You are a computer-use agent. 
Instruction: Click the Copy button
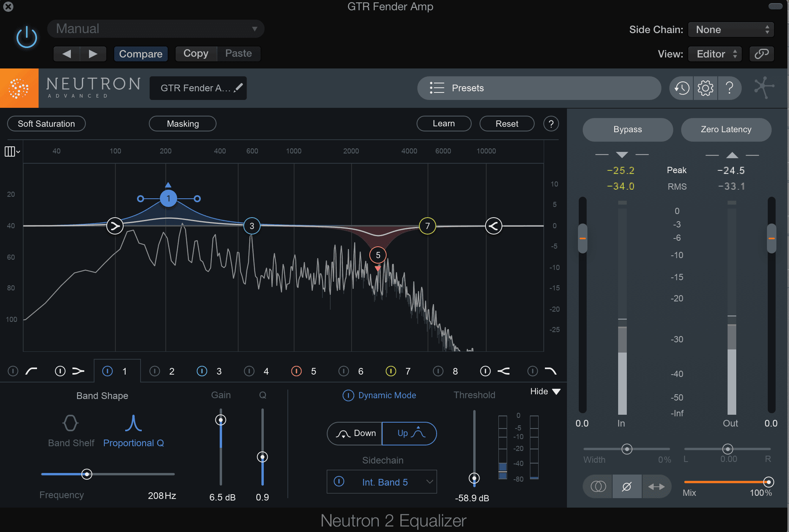pyautogui.click(x=196, y=54)
